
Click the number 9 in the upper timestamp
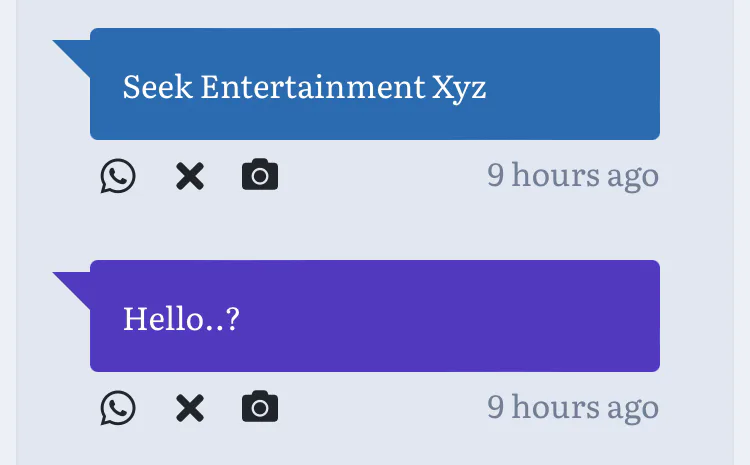click(496, 176)
